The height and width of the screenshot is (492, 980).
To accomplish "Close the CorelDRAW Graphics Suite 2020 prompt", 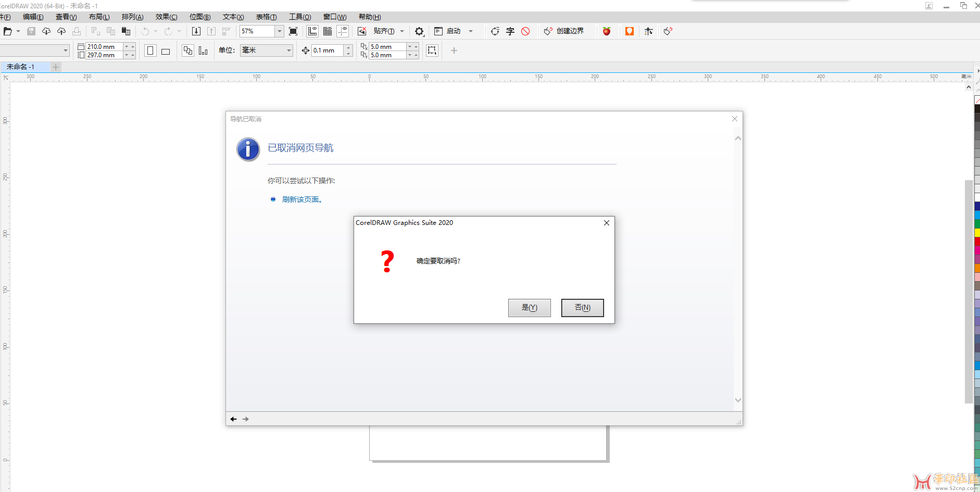I will [x=607, y=223].
